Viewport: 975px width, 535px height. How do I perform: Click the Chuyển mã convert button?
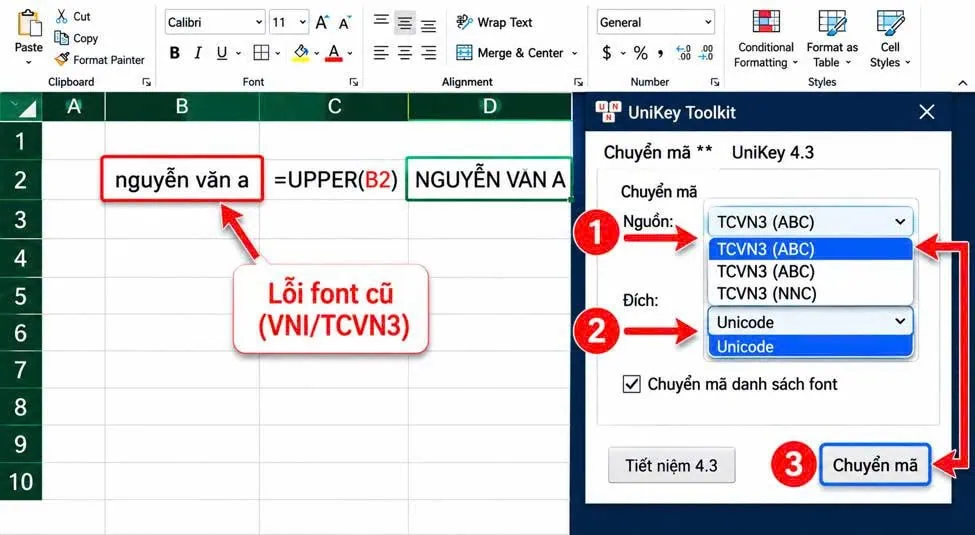(x=875, y=465)
